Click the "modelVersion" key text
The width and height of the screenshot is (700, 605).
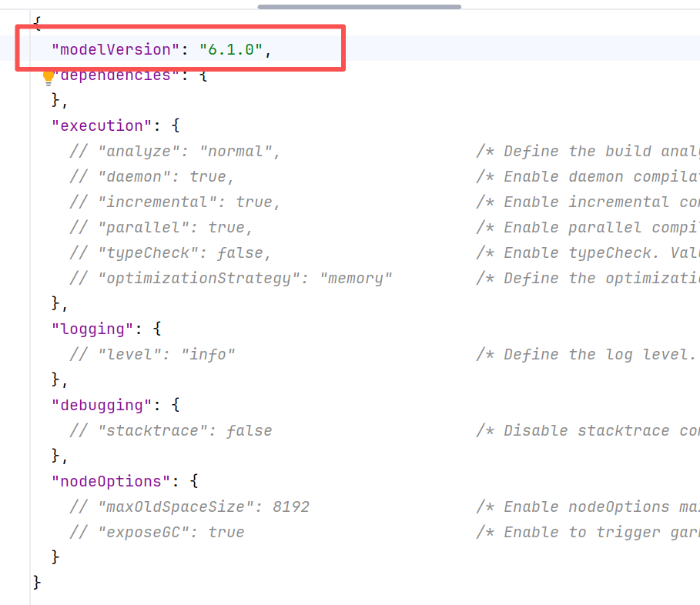click(116, 49)
